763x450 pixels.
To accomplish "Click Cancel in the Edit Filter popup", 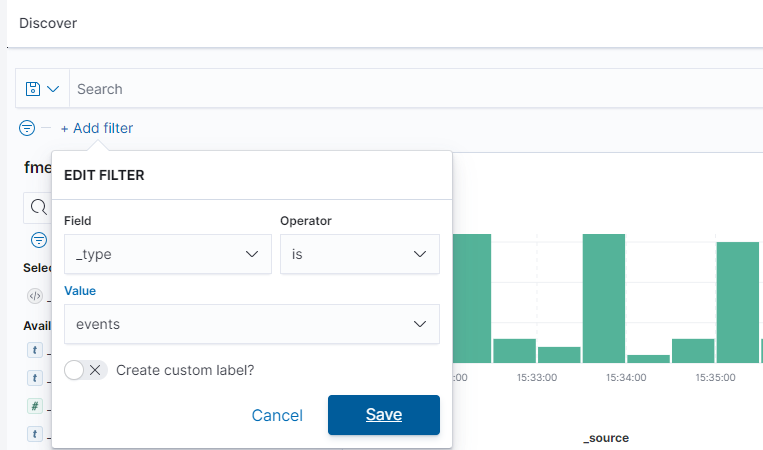I will 277,415.
